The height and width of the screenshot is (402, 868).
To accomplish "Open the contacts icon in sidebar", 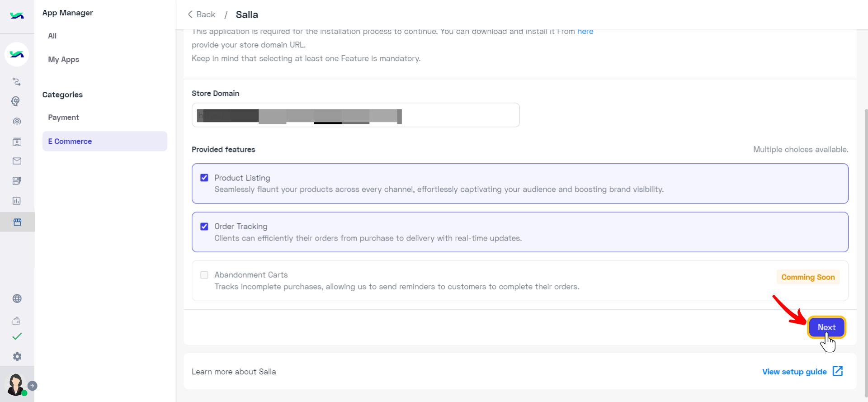I will pos(17,142).
